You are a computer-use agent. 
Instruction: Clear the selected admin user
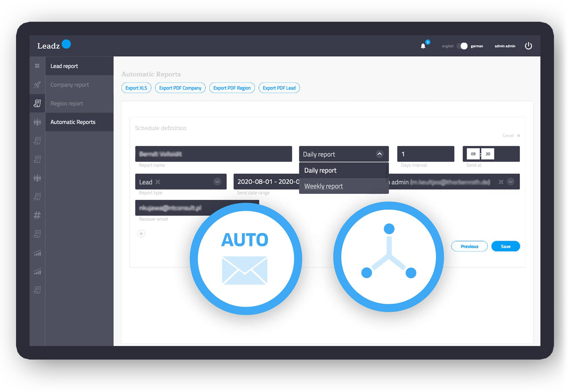pyautogui.click(x=501, y=182)
